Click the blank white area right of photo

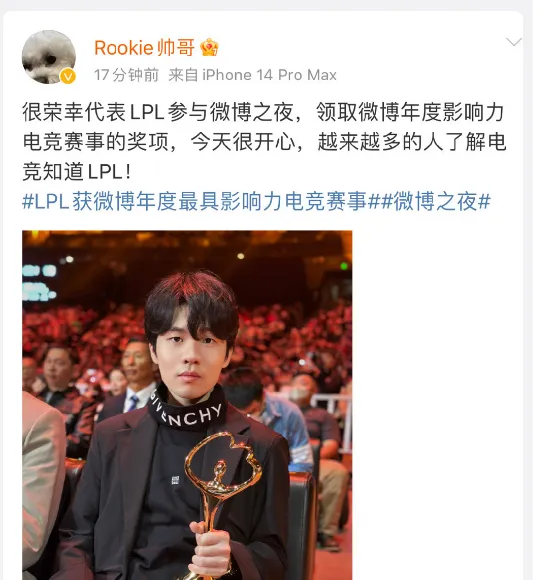(x=437, y=405)
